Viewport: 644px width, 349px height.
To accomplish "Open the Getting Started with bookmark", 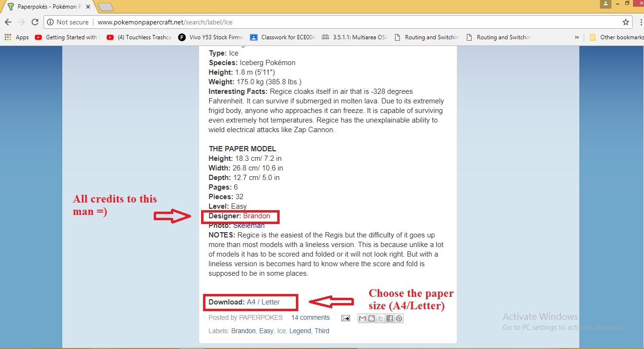I will tap(66, 37).
